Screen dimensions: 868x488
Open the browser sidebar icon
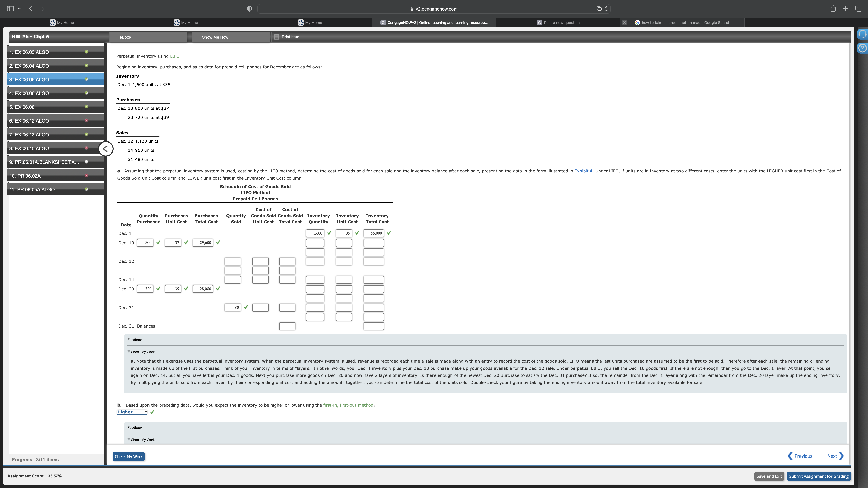tap(10, 8)
